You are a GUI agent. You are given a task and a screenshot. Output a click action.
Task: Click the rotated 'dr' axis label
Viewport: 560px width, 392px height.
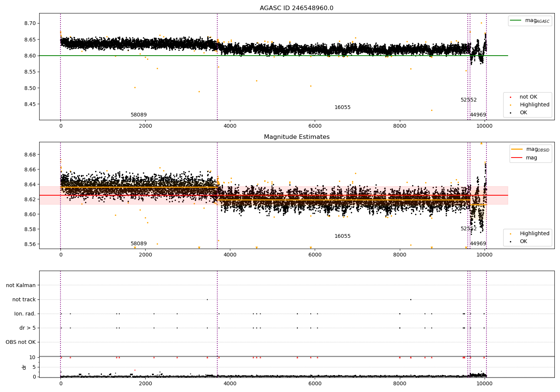(x=24, y=367)
